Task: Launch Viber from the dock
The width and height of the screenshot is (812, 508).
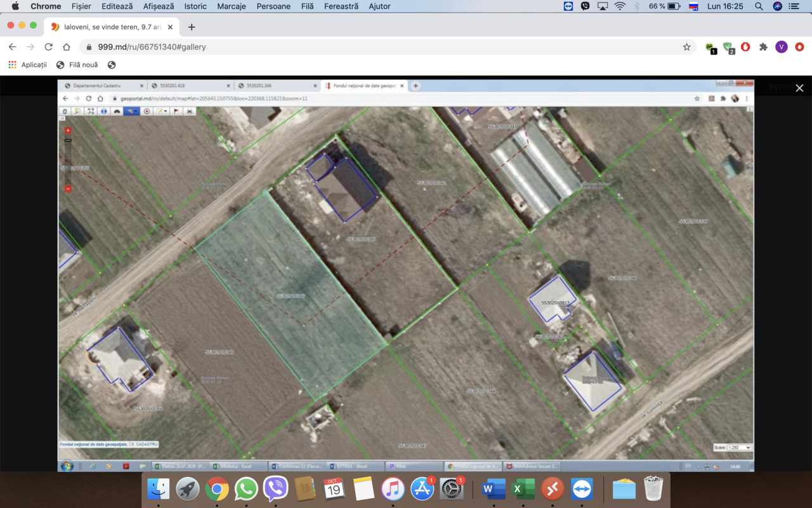Action: [x=275, y=489]
